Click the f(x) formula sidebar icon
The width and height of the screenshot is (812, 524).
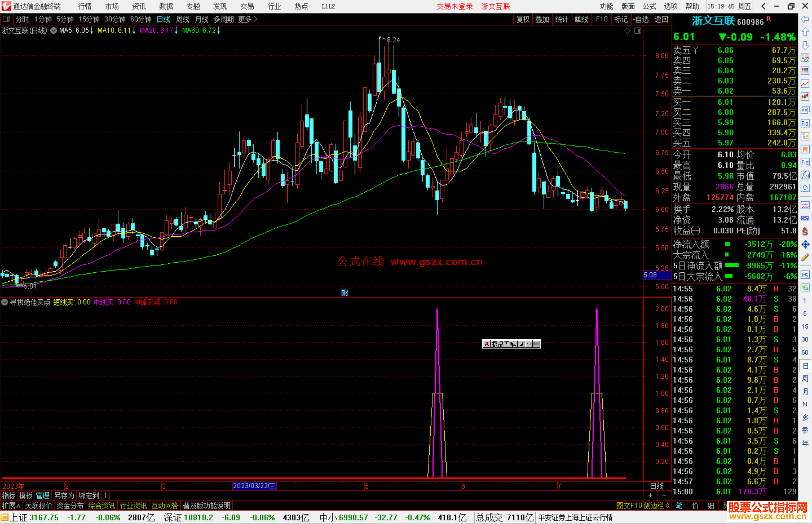[805, 175]
